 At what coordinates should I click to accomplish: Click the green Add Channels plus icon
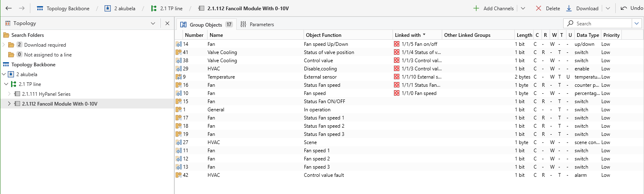tap(476, 8)
